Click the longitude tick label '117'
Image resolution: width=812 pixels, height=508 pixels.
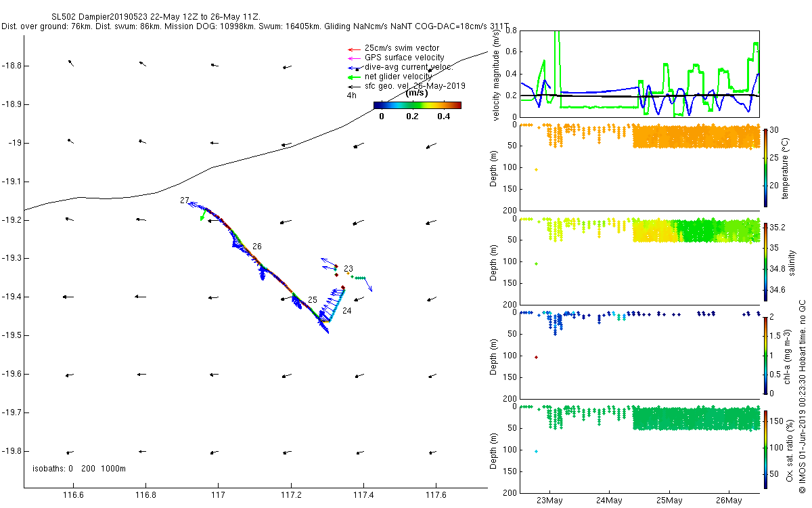click(x=219, y=495)
